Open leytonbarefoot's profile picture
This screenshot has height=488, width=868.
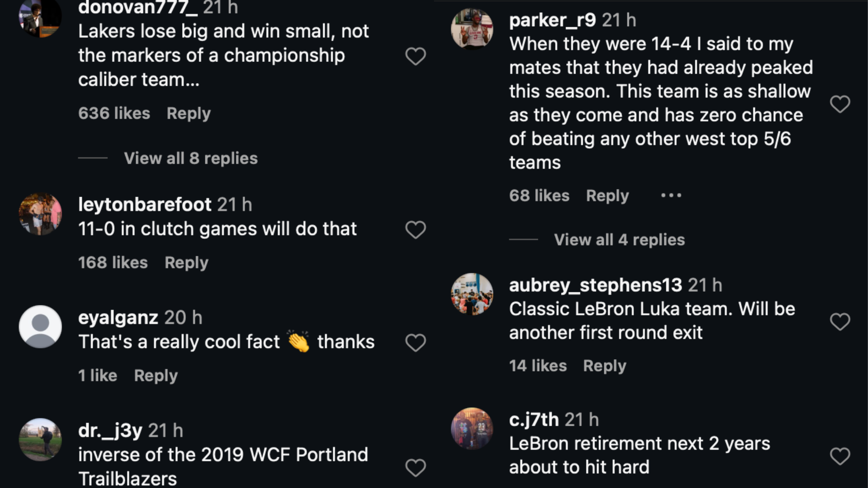pyautogui.click(x=40, y=214)
